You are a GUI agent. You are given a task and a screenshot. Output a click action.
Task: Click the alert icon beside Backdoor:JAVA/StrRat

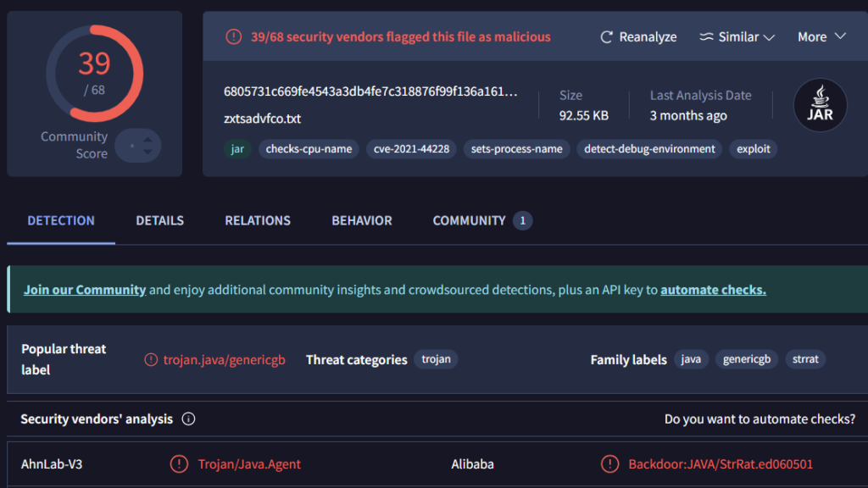[609, 463]
